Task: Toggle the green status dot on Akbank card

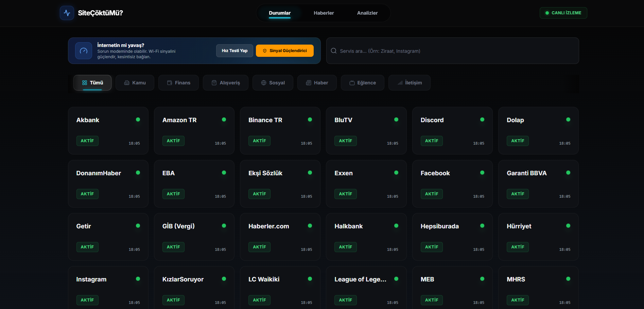Action: click(138, 119)
